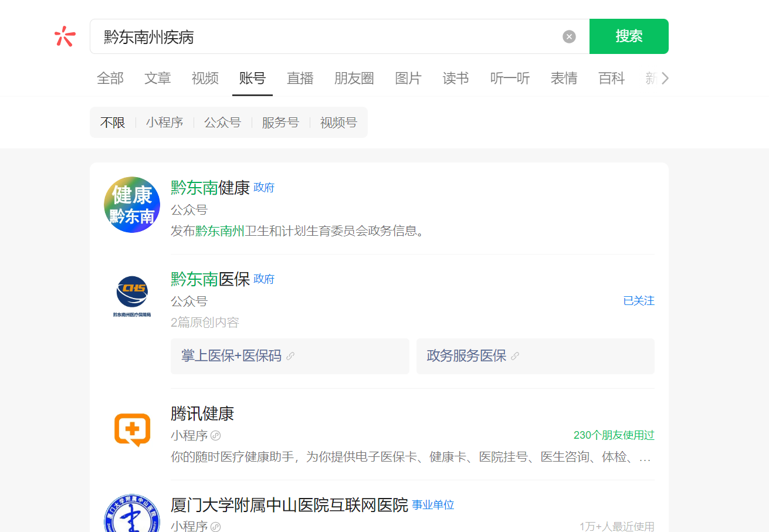Filter accounts by 小程序
Image resolution: width=769 pixels, height=532 pixels.
click(165, 123)
